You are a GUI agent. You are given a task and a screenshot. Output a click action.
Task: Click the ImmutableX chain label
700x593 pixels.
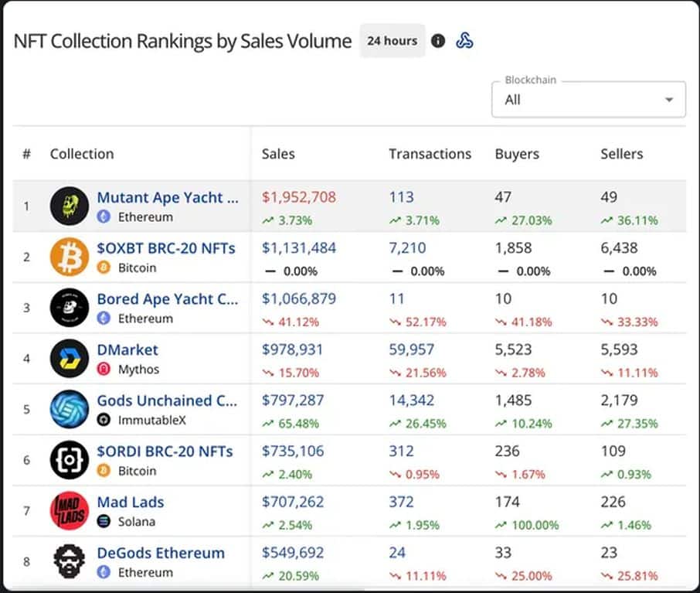tap(151, 420)
